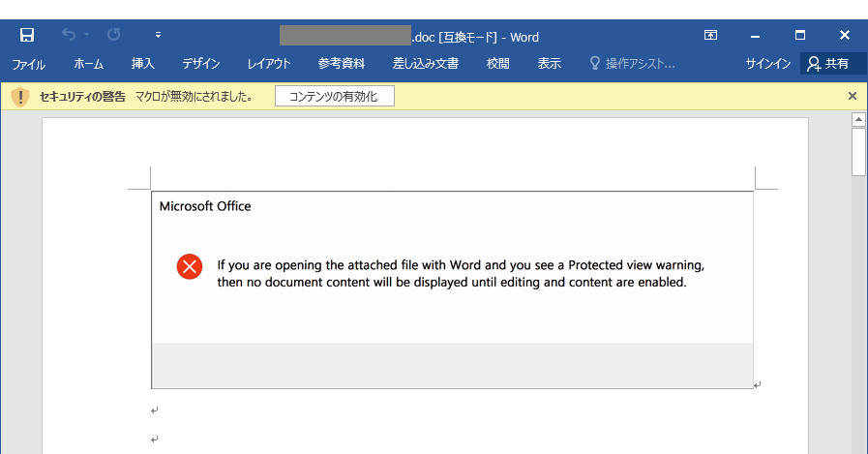Click the security warning shield icon
This screenshot has width=868, height=454.
(20, 97)
